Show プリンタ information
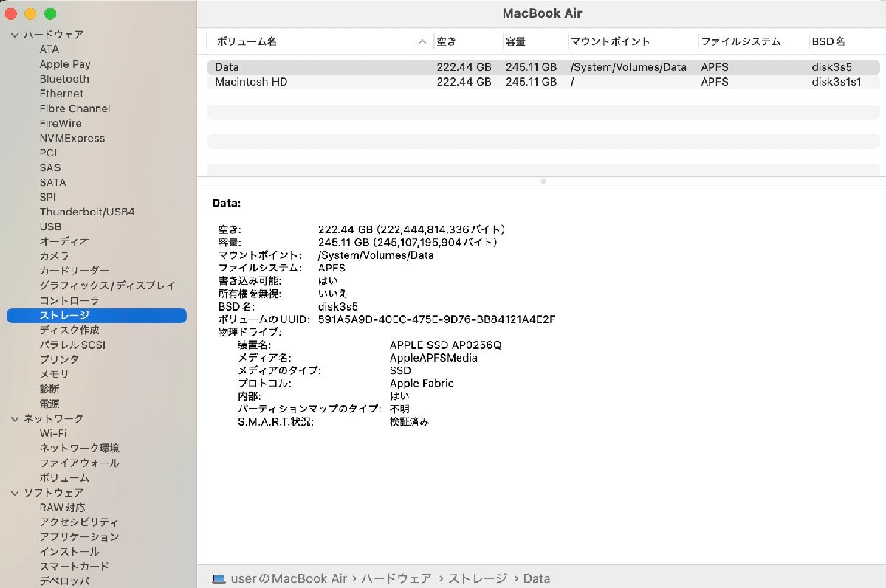The width and height of the screenshot is (886, 588). click(59, 359)
